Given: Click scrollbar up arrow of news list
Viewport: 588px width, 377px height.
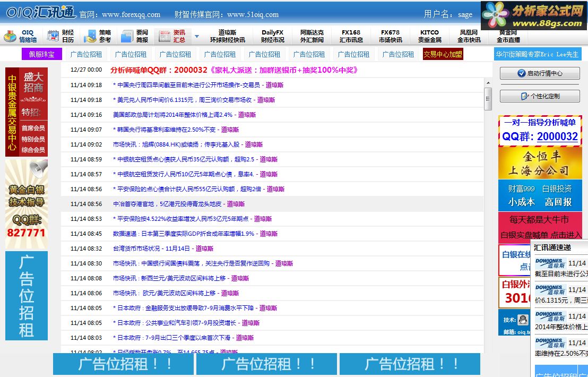Looking at the screenshot, I should click(x=488, y=83).
